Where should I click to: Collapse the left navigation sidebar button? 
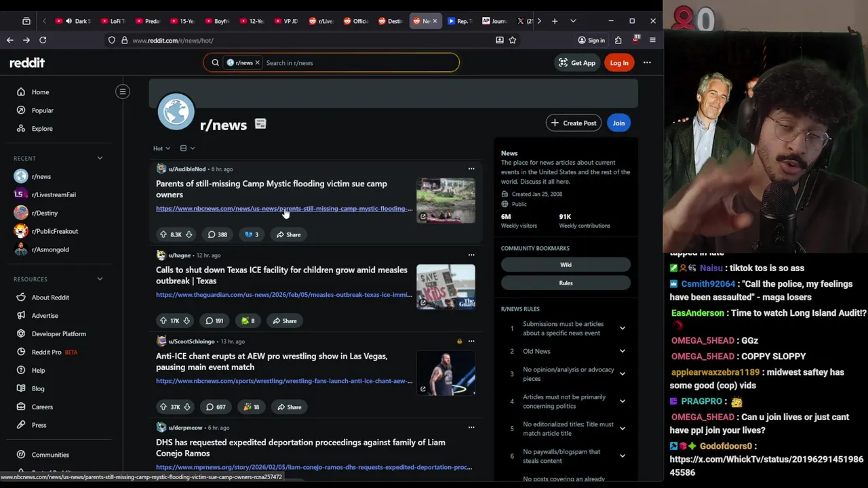123,91
